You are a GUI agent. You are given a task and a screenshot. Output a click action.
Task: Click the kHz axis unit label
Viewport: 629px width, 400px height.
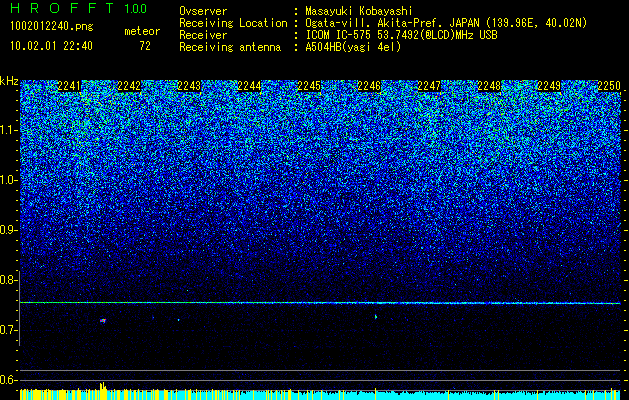[9, 81]
